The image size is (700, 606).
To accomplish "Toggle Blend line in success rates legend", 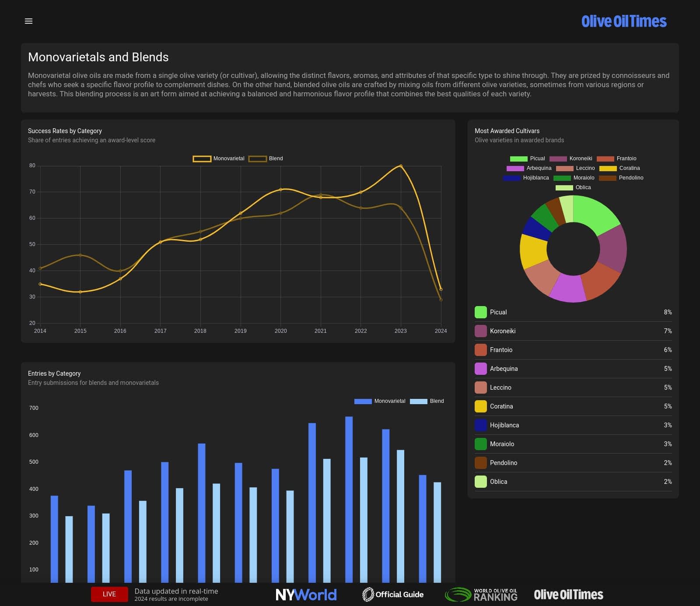I will (x=266, y=159).
